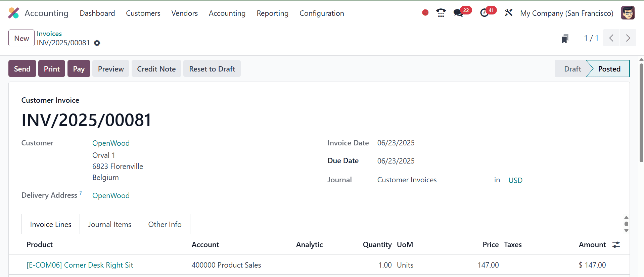Click the Send button
The height and width of the screenshot is (277, 644).
tap(22, 68)
